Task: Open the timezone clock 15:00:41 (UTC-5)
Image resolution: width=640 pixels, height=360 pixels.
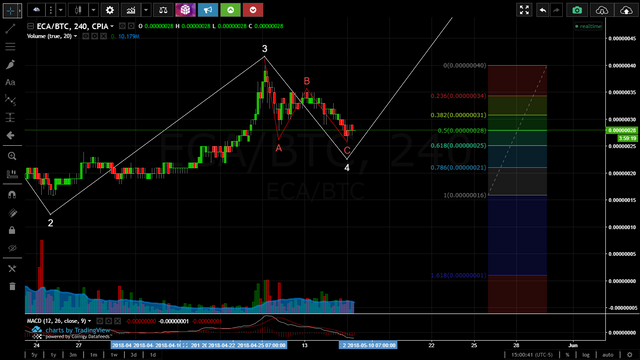Action: (x=532, y=355)
